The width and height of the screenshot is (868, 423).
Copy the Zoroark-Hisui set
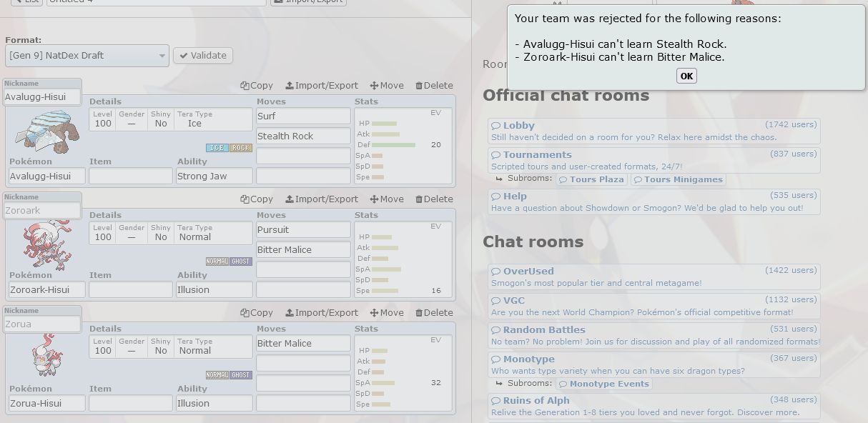tap(257, 199)
